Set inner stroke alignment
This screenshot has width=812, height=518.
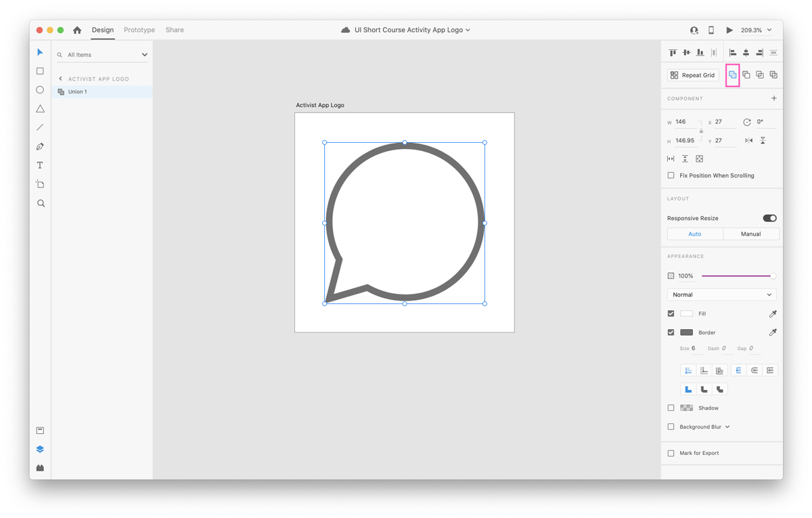[688, 370]
